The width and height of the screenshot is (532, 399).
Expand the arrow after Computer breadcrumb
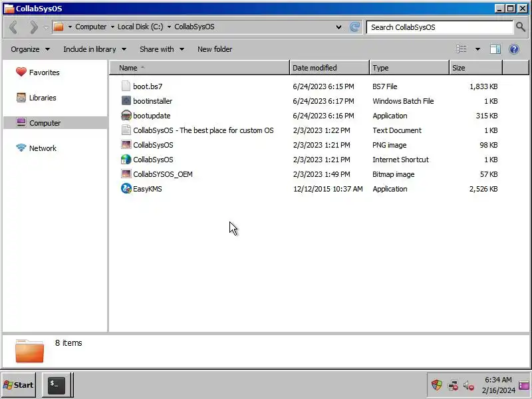112,27
